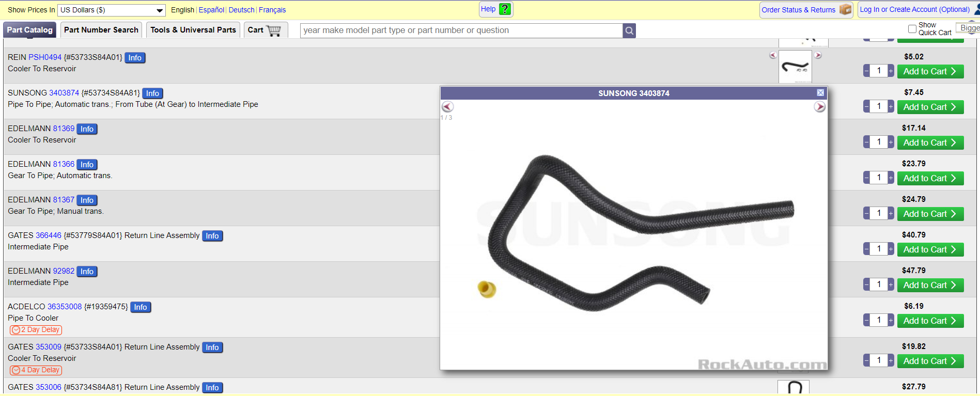Focus the part search input field
The image size is (980, 396).
pos(461,30)
